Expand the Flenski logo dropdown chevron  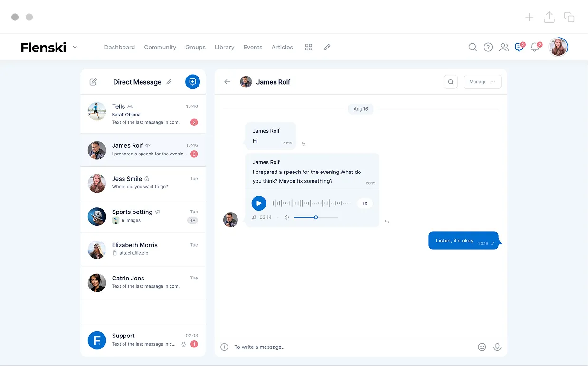point(75,47)
